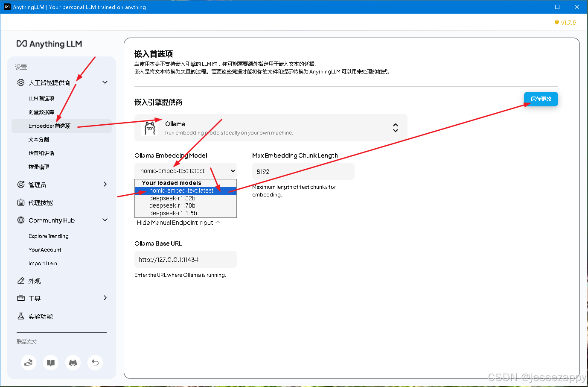Collapse the 人工智能提供商 section chevron
This screenshot has width=588, height=387.
[x=105, y=82]
